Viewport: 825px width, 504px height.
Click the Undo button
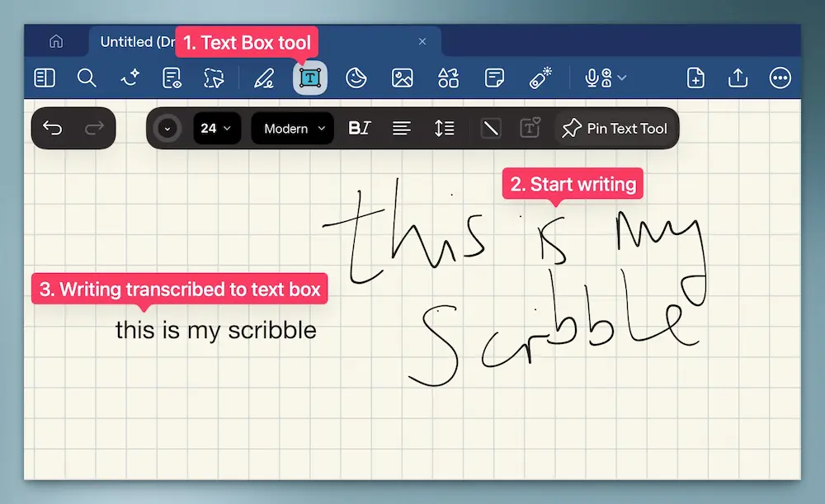[x=52, y=128]
